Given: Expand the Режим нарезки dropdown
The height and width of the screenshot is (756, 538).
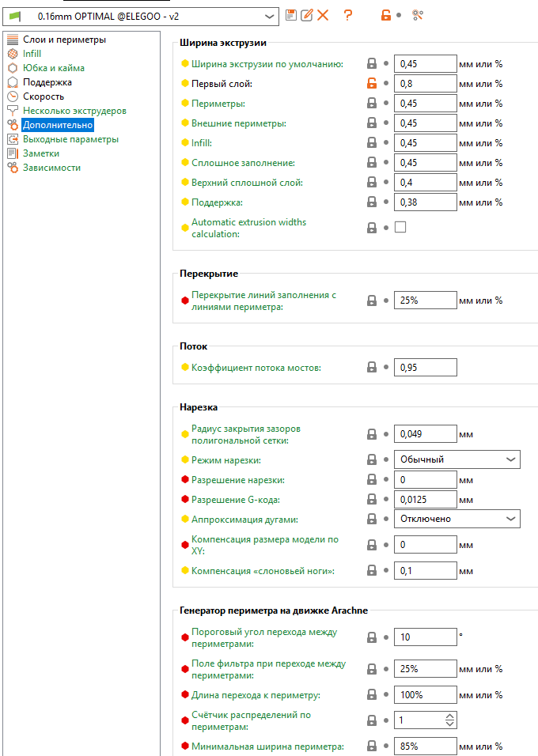Looking at the screenshot, I should 457,459.
